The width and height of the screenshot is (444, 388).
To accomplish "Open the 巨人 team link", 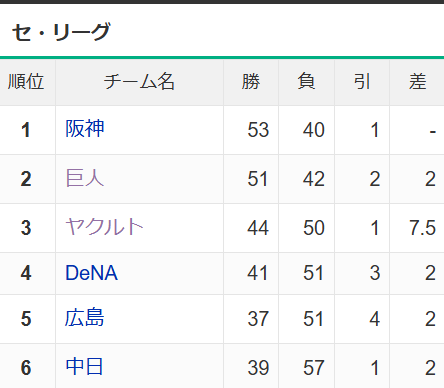I will tap(85, 178).
